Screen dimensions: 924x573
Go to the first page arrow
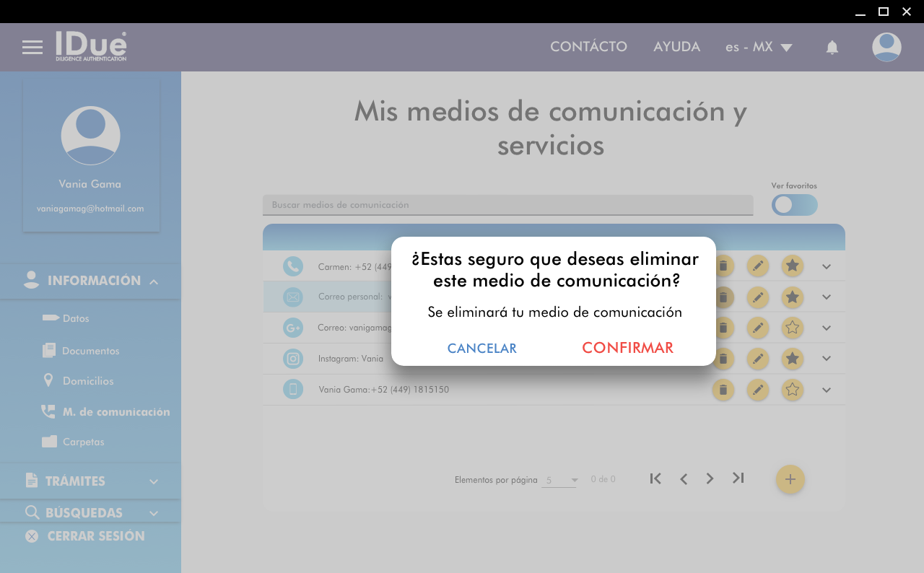[x=655, y=478]
